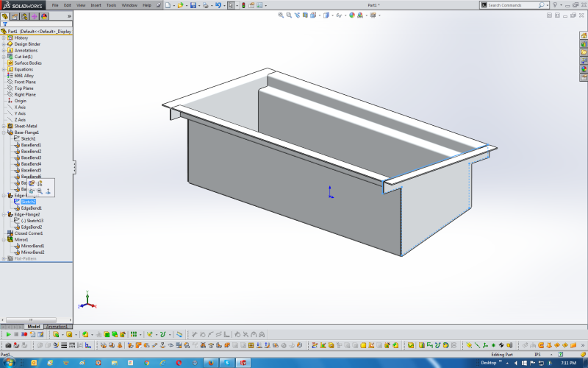This screenshot has height=368, width=588.
Task: Select 6061 Alloy material item
Action: click(24, 76)
